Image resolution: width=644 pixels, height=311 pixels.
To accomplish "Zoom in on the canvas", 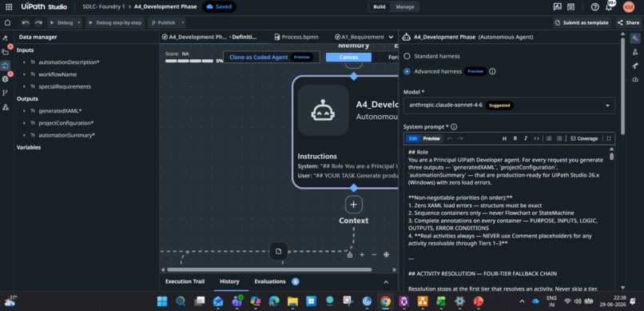I will click(x=362, y=255).
